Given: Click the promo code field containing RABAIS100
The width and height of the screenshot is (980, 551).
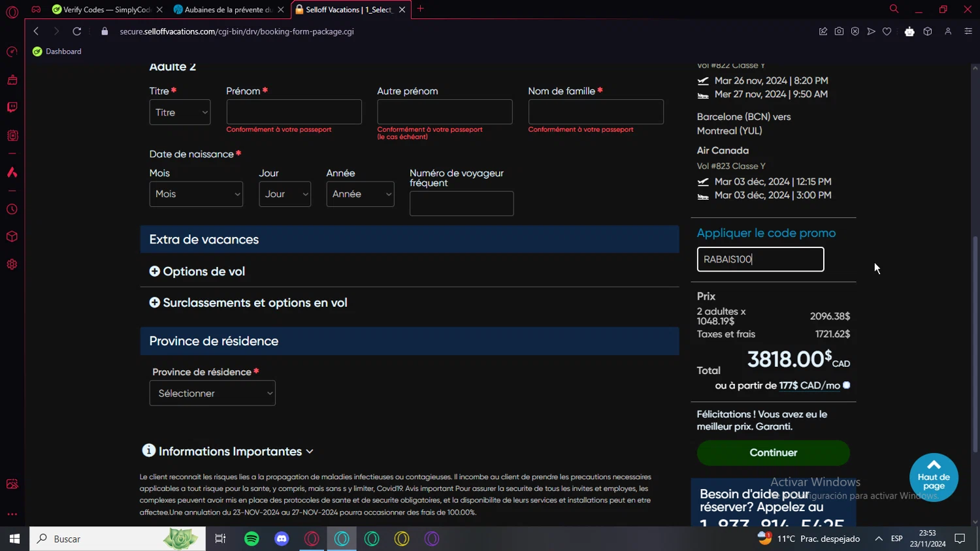Looking at the screenshot, I should [760, 259].
